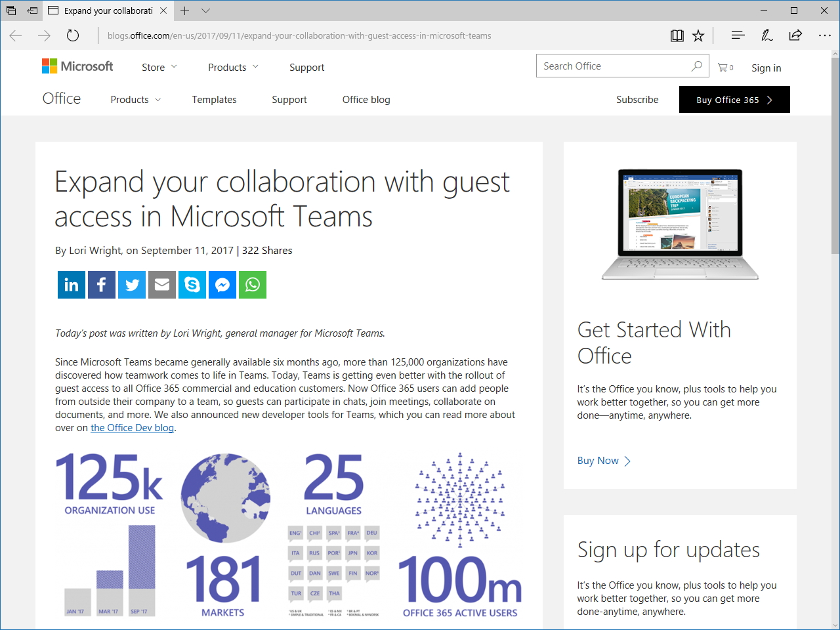Open the new tab dropdown chevron
This screenshot has height=630, width=840.
pyautogui.click(x=205, y=11)
